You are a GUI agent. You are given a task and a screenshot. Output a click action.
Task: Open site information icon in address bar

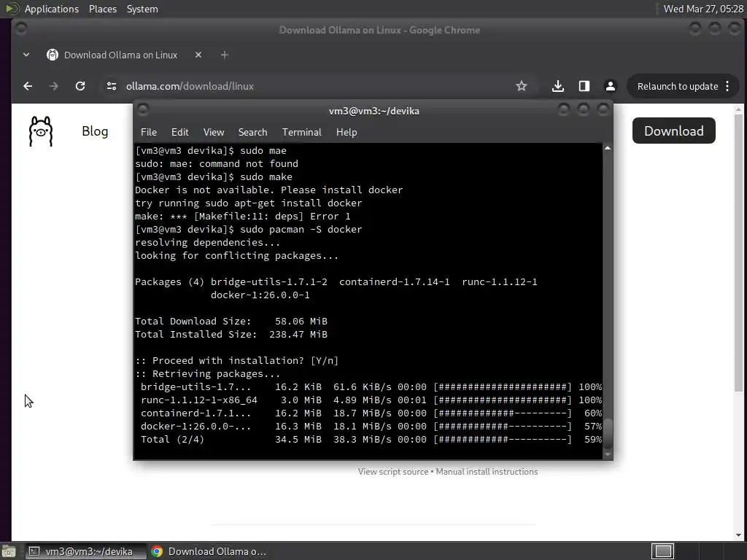tap(112, 86)
